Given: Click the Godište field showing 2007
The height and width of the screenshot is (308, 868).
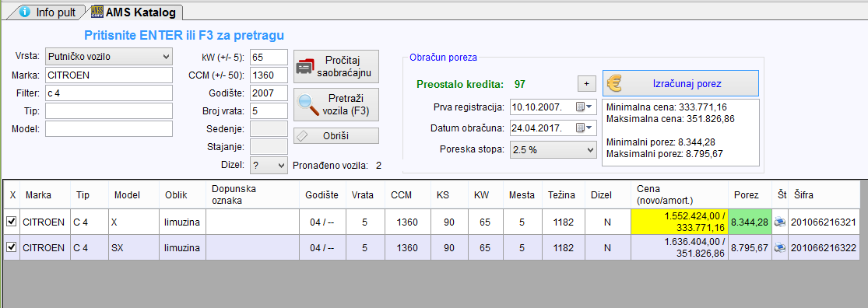Looking at the screenshot, I should (x=269, y=93).
